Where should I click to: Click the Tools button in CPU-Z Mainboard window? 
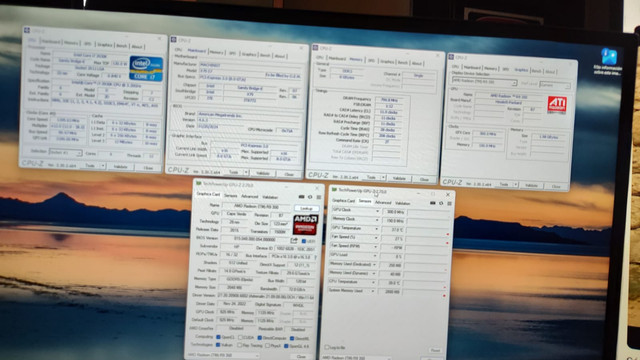(233, 172)
